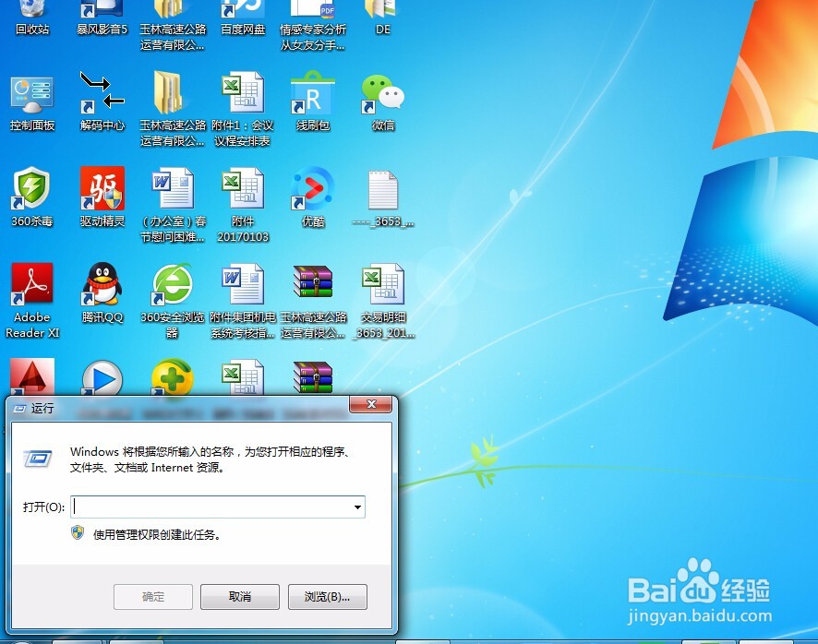The image size is (818, 644).
Task: Launch 优酷 Youku shortcut
Action: [x=312, y=197]
